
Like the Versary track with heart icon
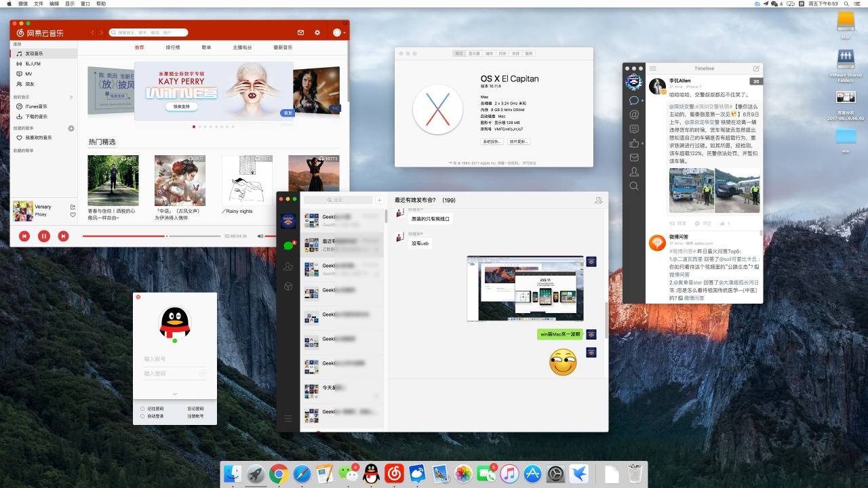point(73,214)
